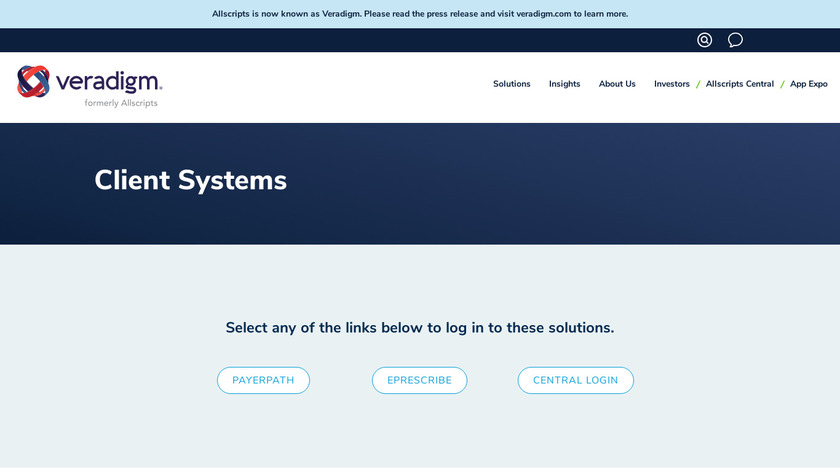This screenshot has height=472, width=840.
Task: Open the CENTRAL LOGIN button
Action: (x=575, y=380)
